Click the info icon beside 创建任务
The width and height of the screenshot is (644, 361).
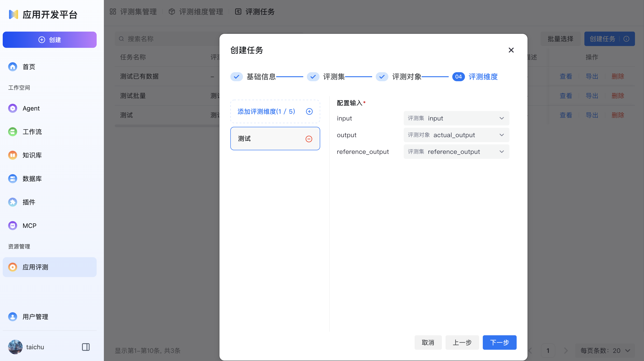(626, 39)
